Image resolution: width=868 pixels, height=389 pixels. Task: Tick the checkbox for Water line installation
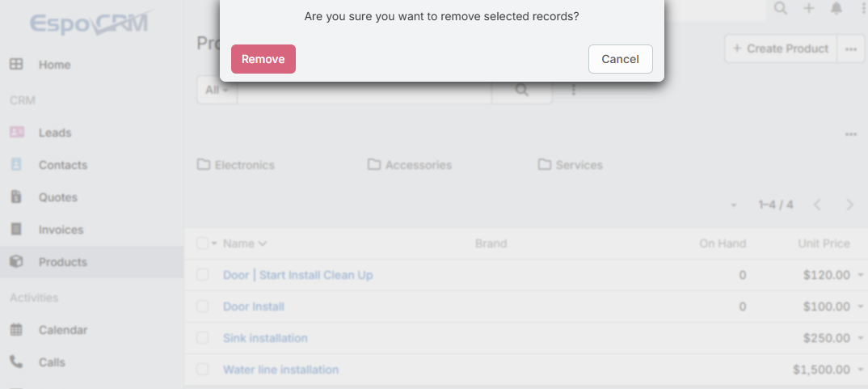pos(203,370)
